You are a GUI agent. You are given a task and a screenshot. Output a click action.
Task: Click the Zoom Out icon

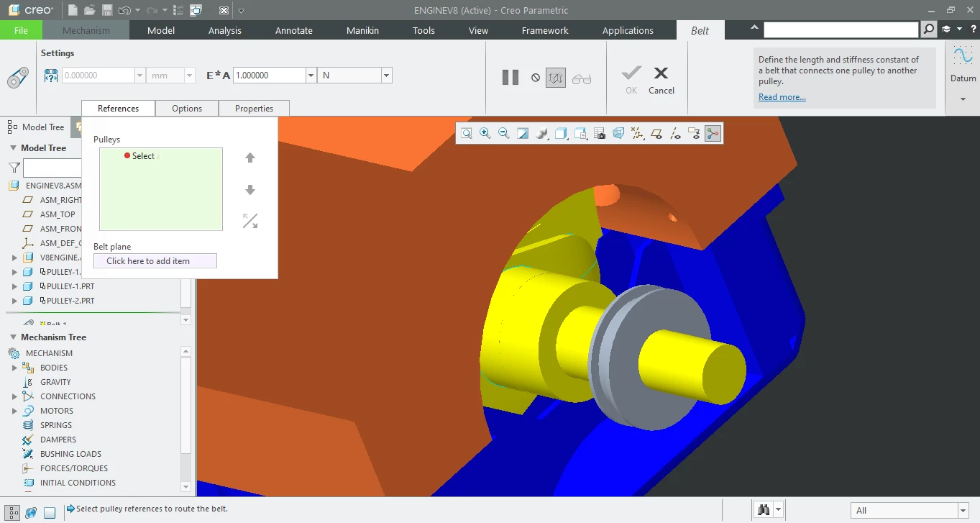[504, 133]
